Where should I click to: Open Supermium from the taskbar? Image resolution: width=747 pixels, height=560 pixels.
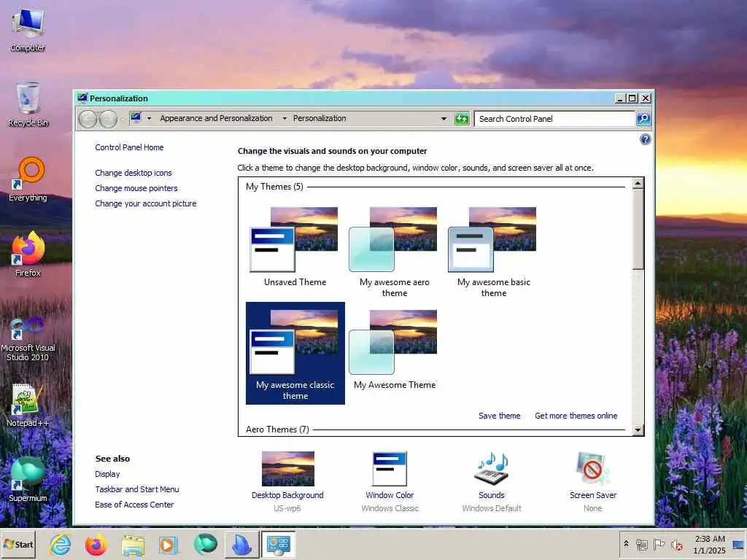(205, 545)
